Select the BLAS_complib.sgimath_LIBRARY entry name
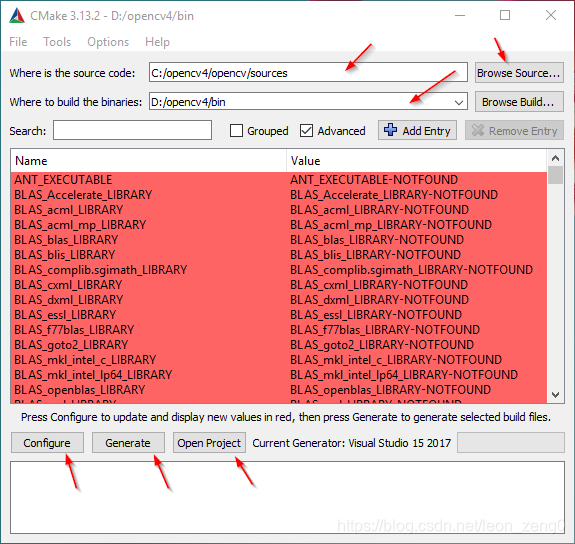575x544 pixels. point(100,270)
